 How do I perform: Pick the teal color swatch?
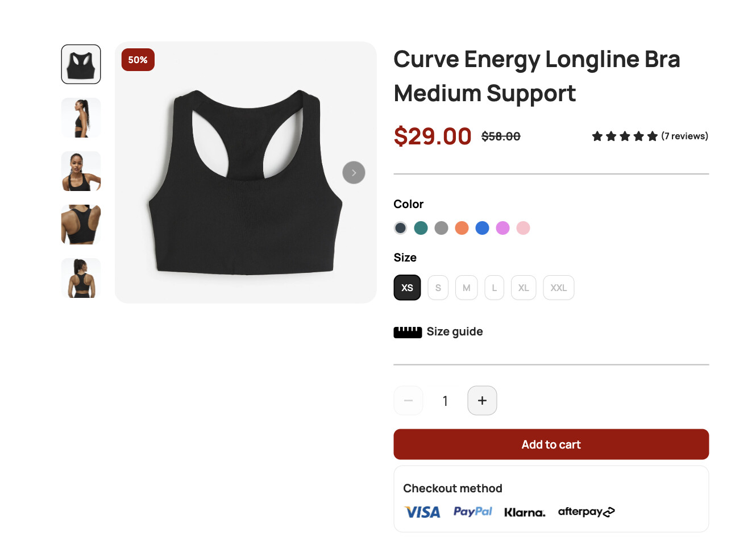point(421,228)
